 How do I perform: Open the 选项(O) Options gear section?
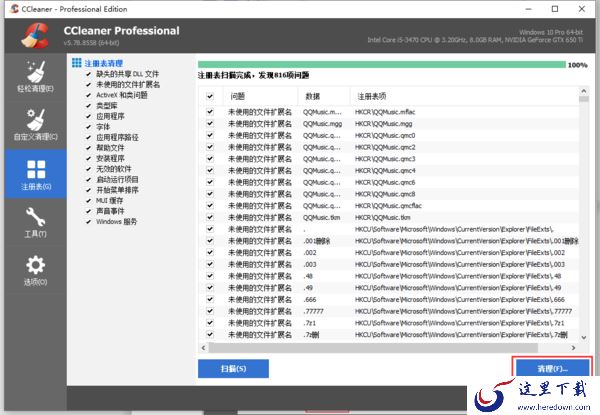pyautogui.click(x=36, y=271)
